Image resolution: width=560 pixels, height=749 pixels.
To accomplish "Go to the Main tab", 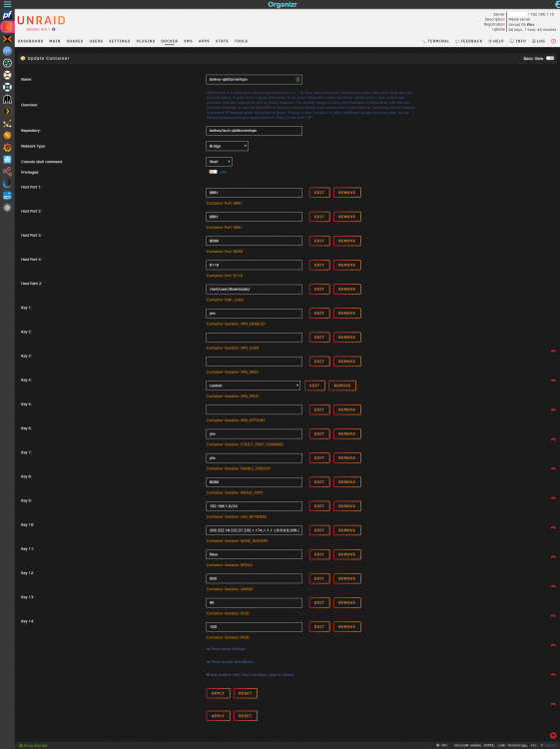I will pyautogui.click(x=55, y=41).
